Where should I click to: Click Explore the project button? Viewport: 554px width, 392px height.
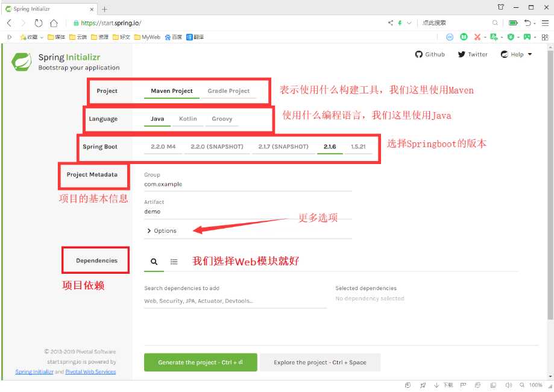[x=320, y=362]
